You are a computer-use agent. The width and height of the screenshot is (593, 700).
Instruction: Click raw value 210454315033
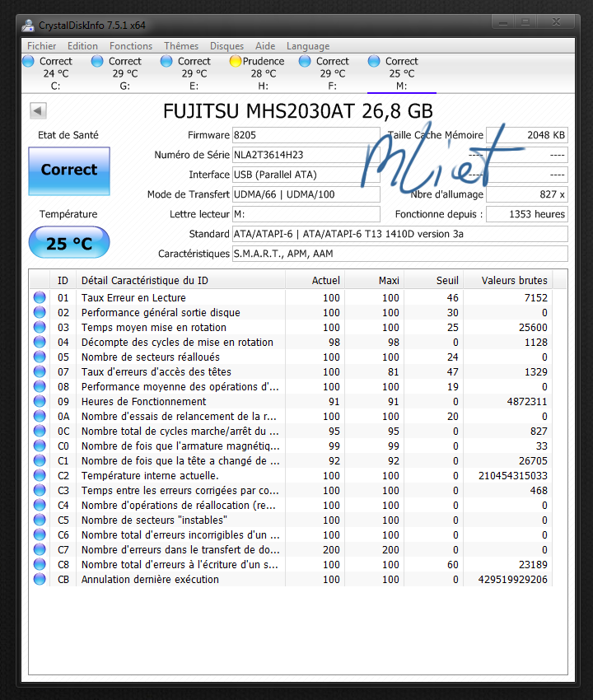[x=512, y=475]
